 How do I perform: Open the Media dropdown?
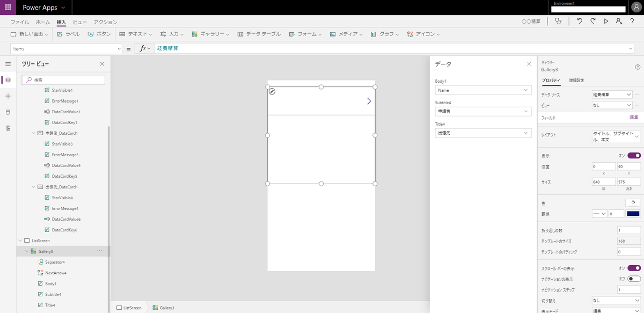click(x=347, y=34)
